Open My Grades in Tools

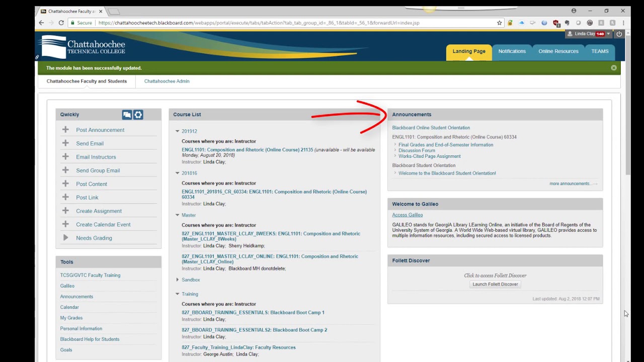pos(71,318)
